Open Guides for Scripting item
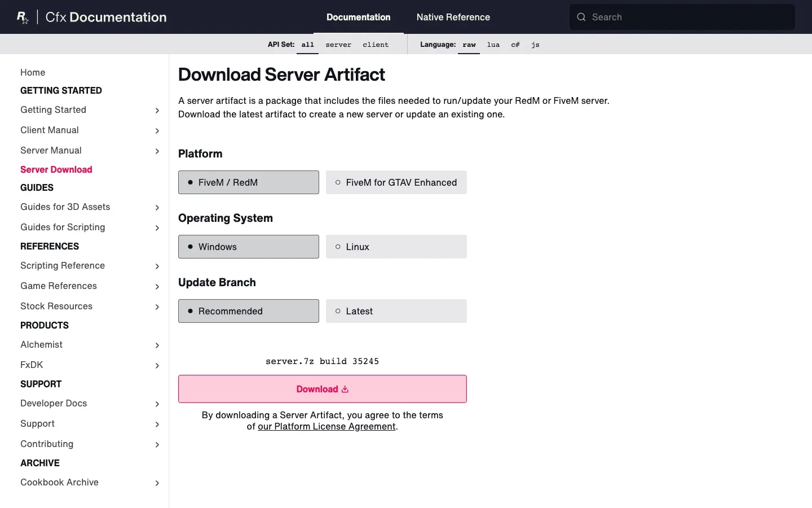This screenshot has height=508, width=812. pos(63,227)
